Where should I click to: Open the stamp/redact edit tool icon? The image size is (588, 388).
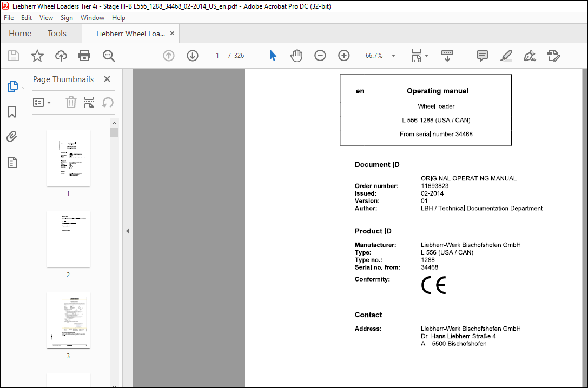tap(553, 56)
